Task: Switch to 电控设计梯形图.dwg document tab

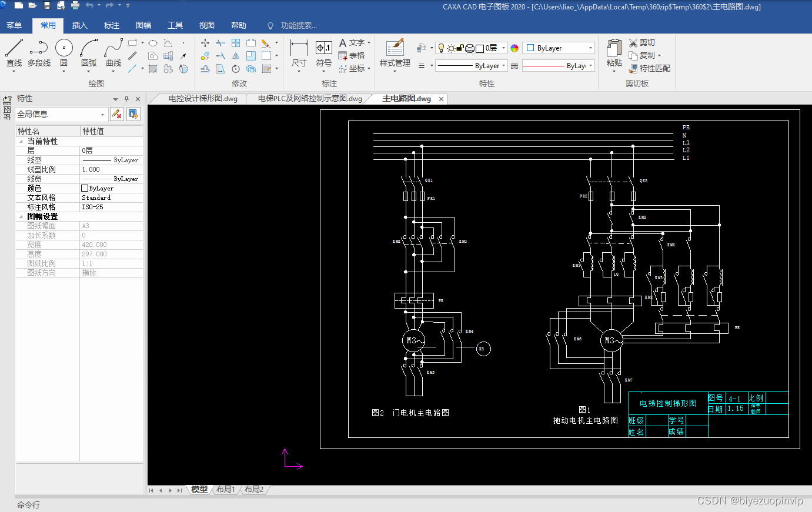Action: [203, 99]
